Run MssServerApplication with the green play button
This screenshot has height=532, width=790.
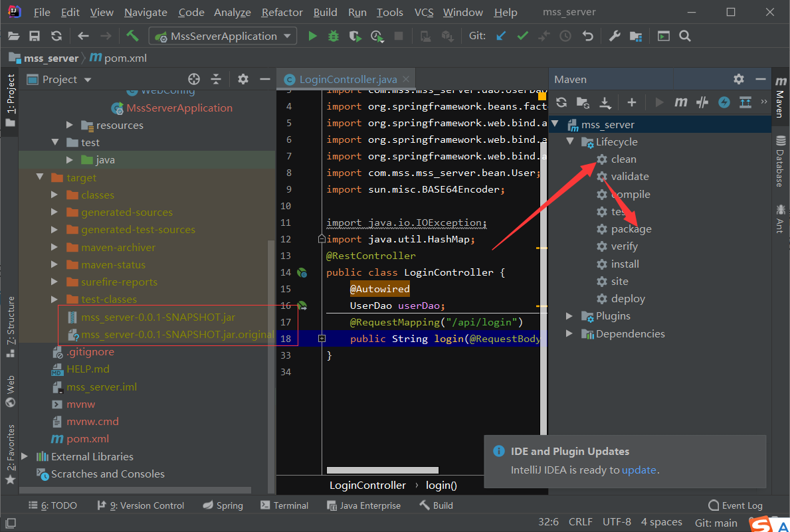tap(312, 37)
